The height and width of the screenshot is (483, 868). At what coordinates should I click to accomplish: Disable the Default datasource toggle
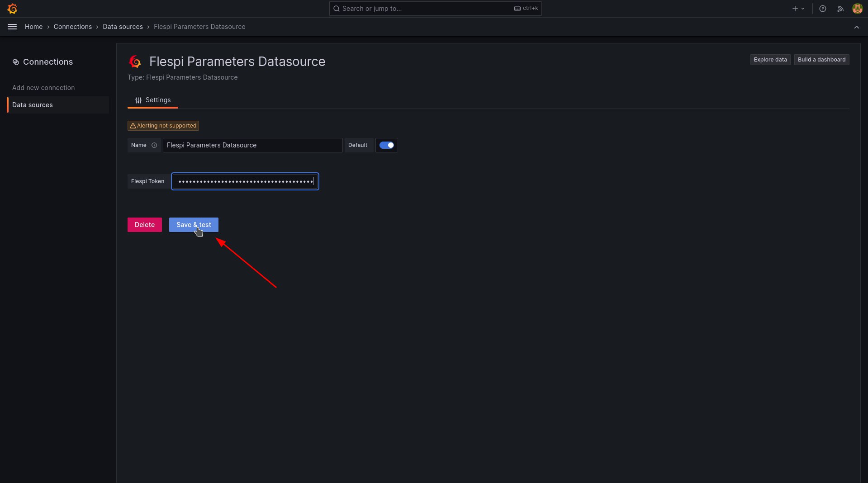(386, 145)
